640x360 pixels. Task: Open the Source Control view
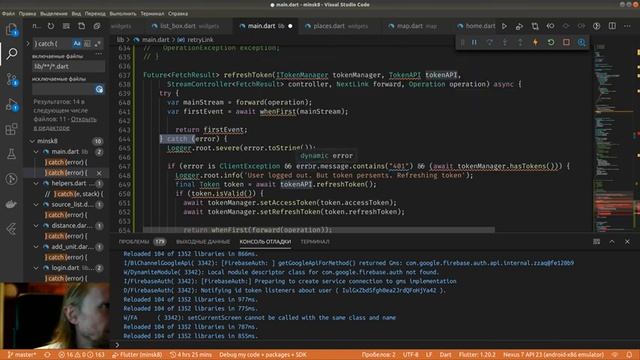pyautogui.click(x=11, y=79)
